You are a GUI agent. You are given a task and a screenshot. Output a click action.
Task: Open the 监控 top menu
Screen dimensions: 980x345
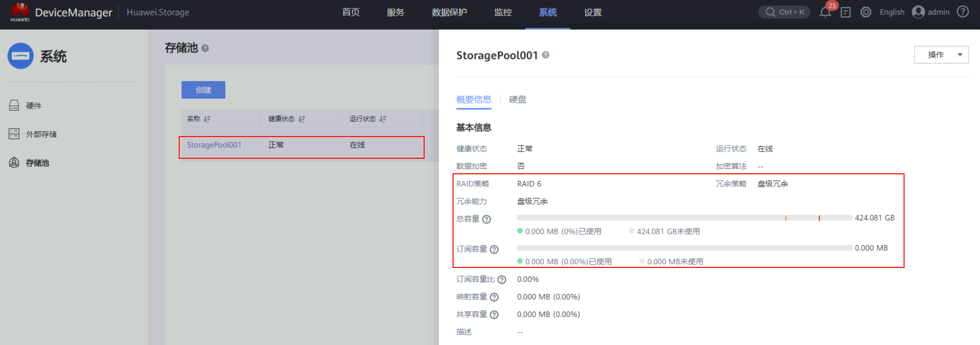503,12
